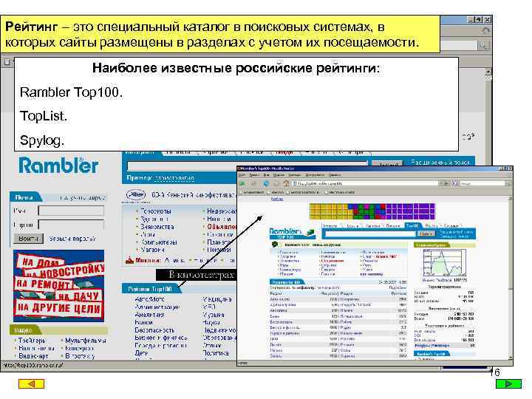Open the Аналитика rating category

[149, 315]
